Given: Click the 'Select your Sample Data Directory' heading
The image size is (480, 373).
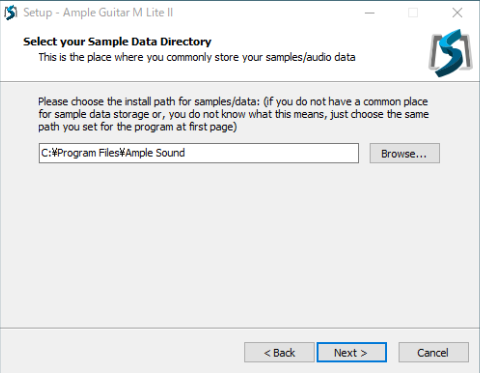Looking at the screenshot, I should (x=117, y=42).
